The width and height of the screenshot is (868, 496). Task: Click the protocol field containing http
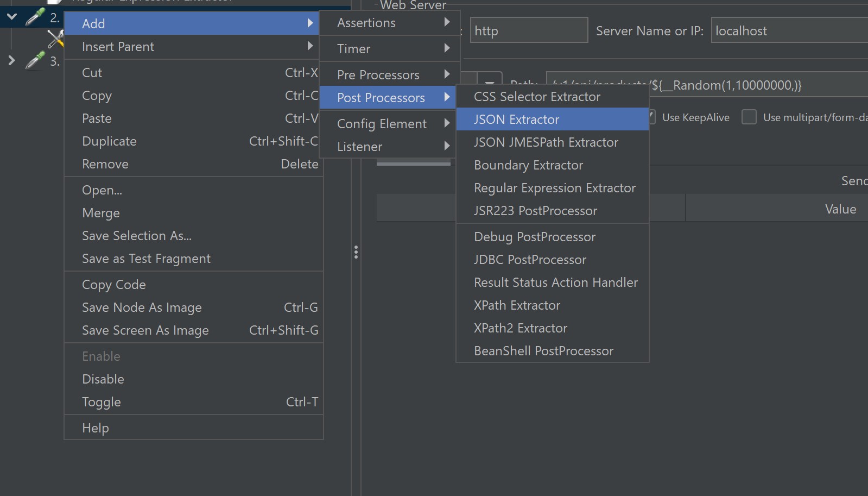point(528,31)
